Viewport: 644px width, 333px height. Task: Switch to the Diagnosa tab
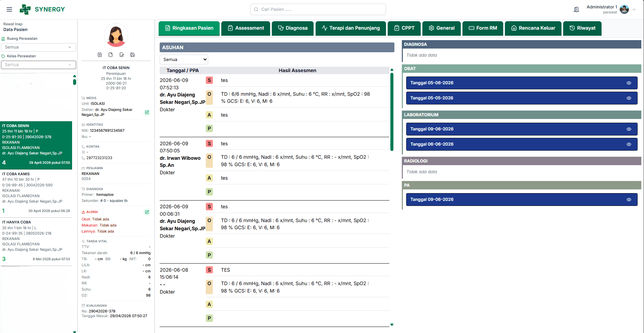tap(293, 28)
